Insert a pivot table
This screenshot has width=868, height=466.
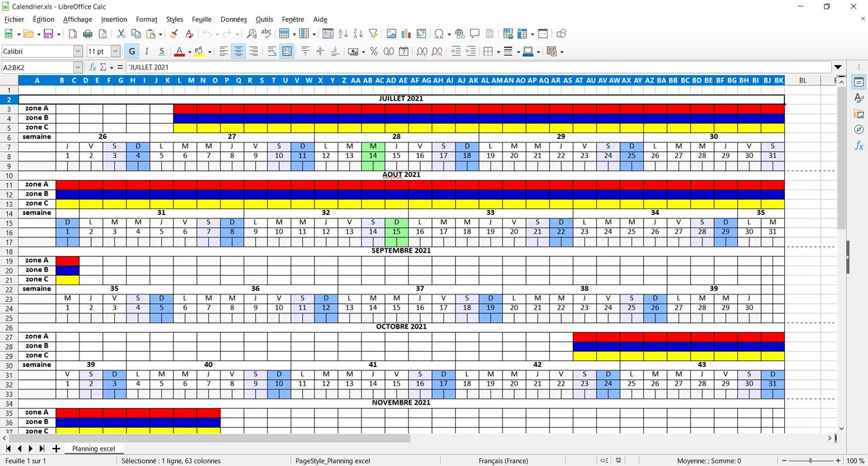pyautogui.click(x=420, y=33)
